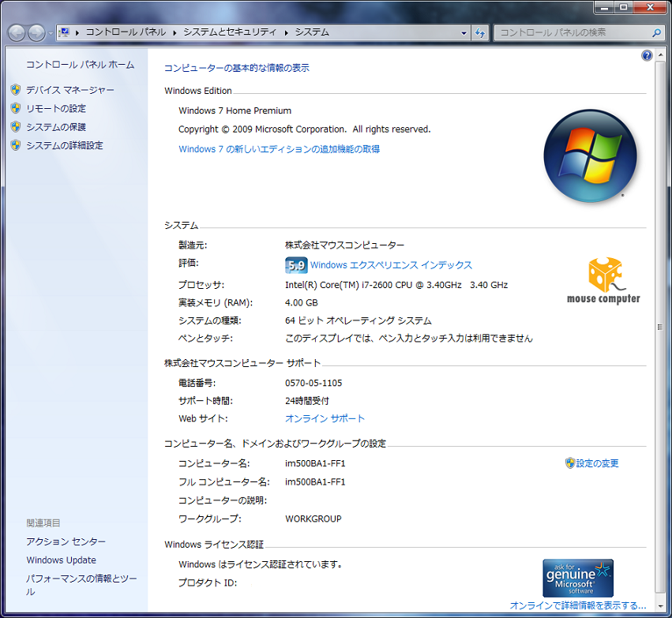Maximize the System window
This screenshot has width=672, height=618.
pos(624,7)
